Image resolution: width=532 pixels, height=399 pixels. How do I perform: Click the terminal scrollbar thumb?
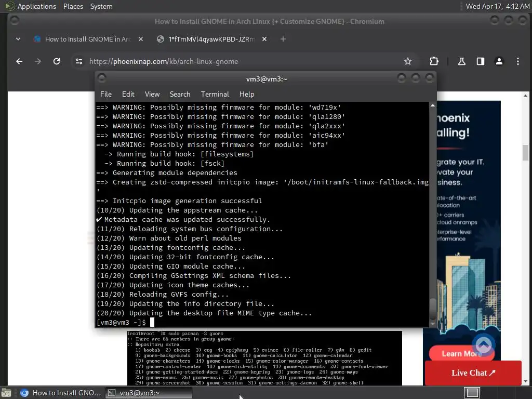point(433,309)
